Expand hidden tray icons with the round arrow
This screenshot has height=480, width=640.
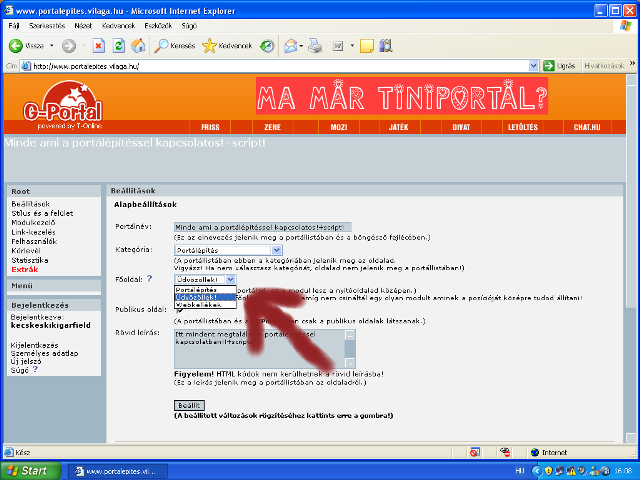[537, 471]
